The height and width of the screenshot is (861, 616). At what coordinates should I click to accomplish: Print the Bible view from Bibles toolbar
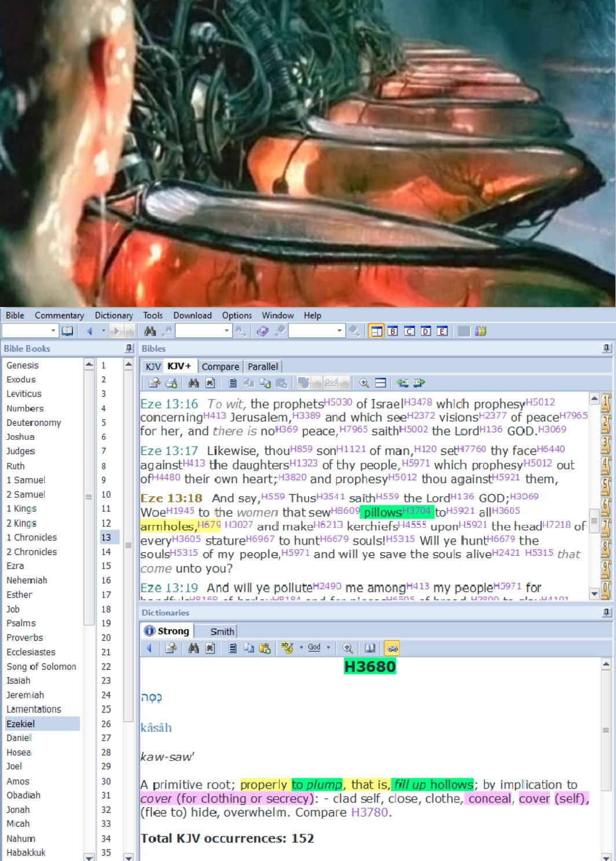pos(171,383)
